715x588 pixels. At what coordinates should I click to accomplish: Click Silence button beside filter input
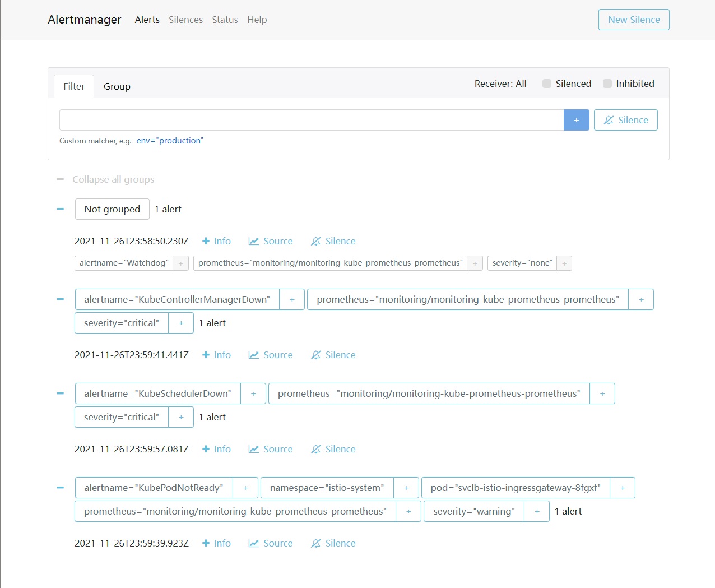pyautogui.click(x=626, y=120)
